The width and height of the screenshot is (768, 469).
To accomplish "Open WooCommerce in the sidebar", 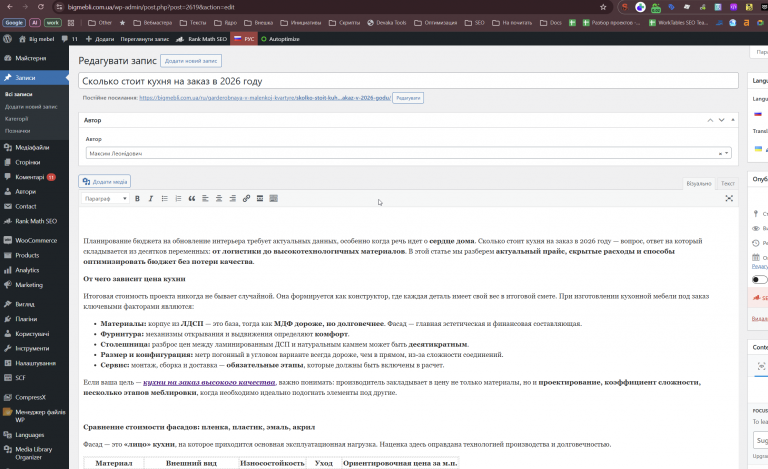I will point(34,240).
